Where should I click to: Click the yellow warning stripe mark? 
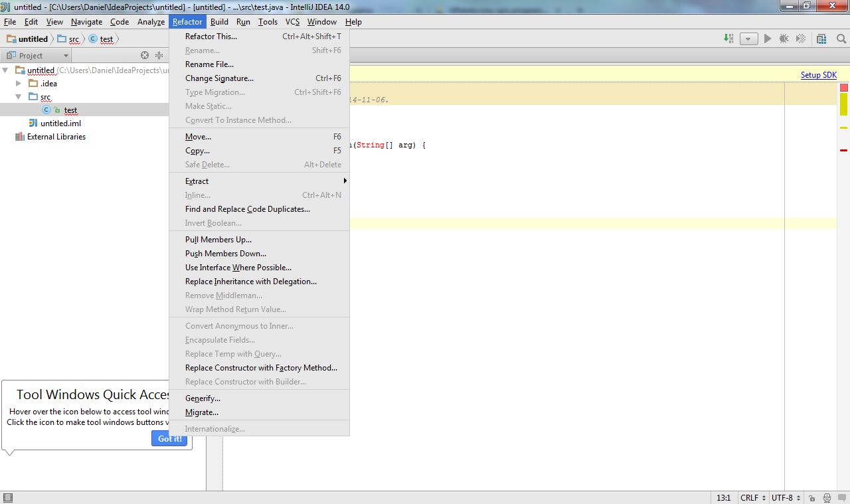coord(843,127)
